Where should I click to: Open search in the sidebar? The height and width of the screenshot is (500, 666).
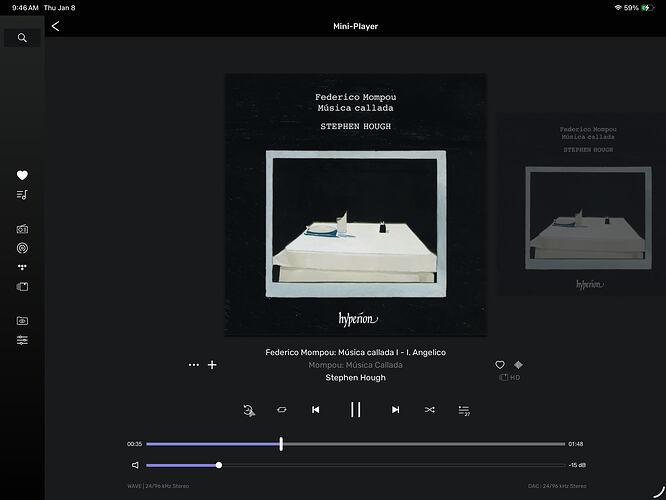pyautogui.click(x=22, y=38)
